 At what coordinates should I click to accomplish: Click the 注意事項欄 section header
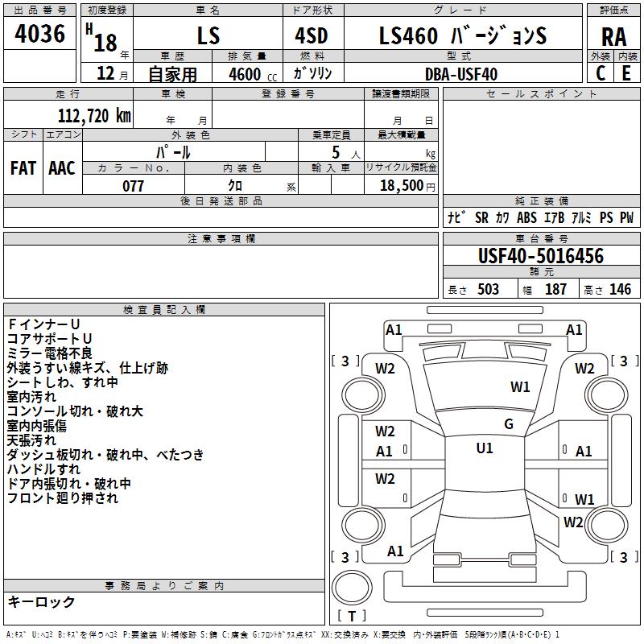pos(221,238)
